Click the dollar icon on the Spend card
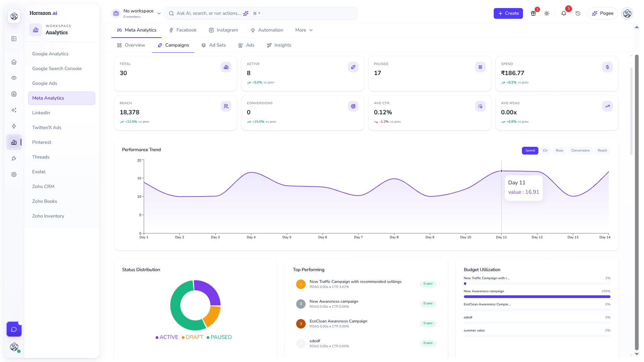Screen dimensions: 644x362 point(607,67)
